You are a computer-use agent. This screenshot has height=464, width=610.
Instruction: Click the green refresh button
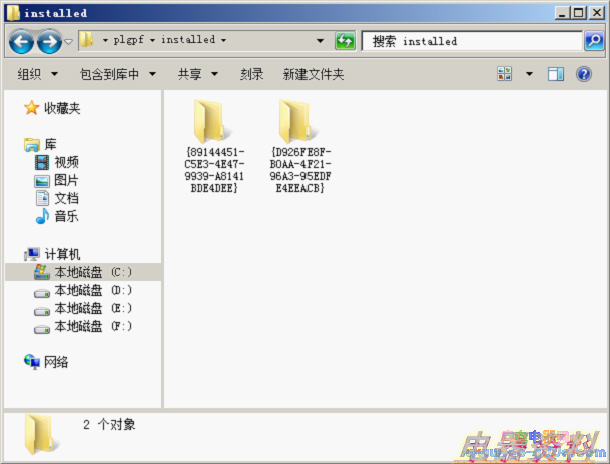point(345,41)
